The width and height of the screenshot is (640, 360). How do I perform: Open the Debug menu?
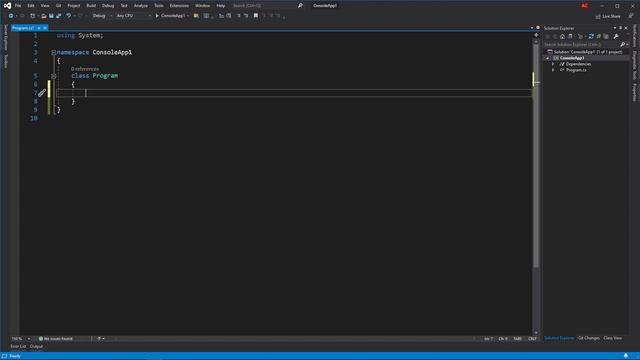(108, 6)
